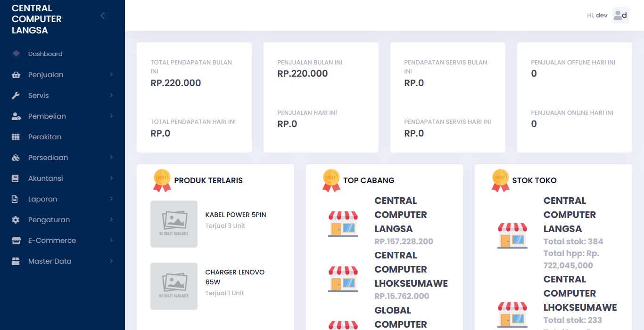
Task: Open the Dashboard menu item
Action: pos(45,54)
